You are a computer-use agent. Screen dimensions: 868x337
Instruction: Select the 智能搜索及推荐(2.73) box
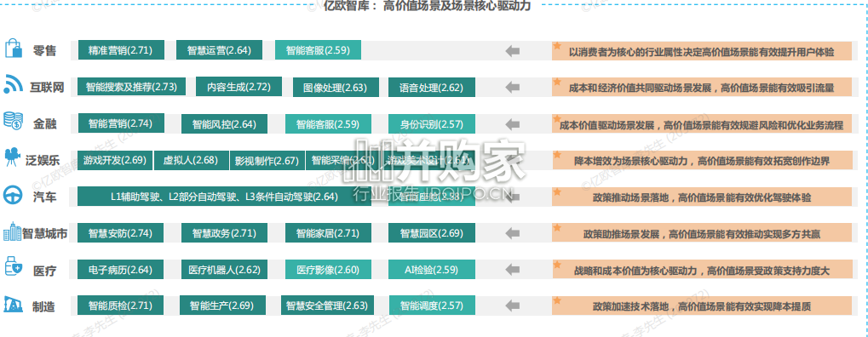(x=132, y=87)
